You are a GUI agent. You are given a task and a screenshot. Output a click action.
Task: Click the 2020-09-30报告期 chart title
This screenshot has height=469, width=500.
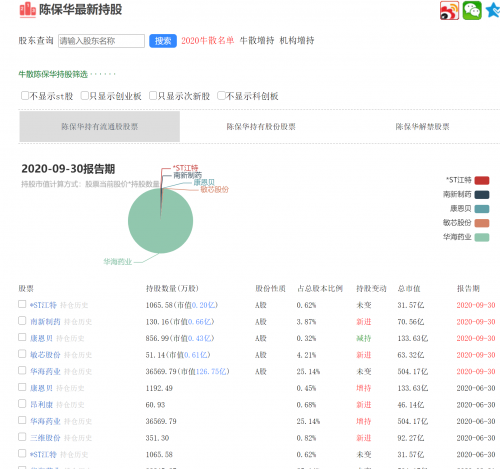pyautogui.click(x=68, y=169)
